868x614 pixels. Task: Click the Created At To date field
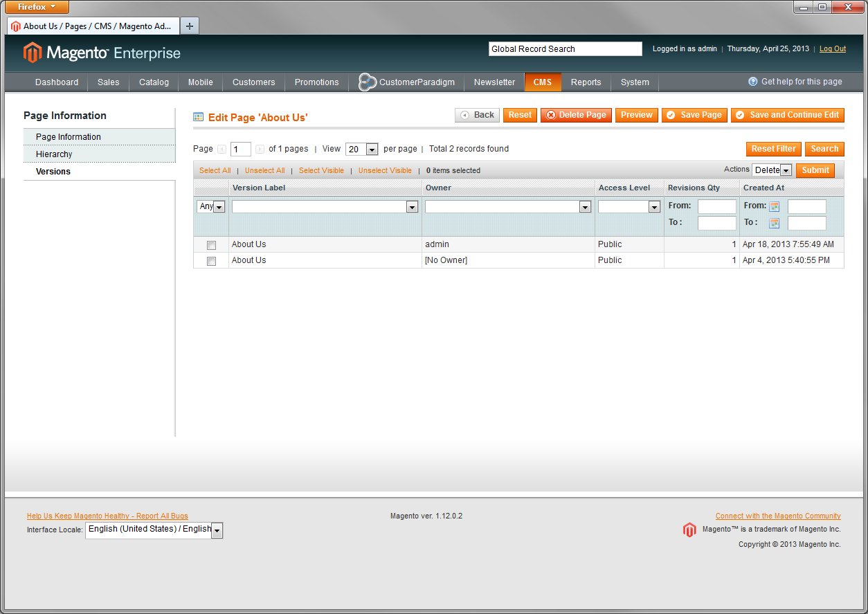click(x=807, y=223)
